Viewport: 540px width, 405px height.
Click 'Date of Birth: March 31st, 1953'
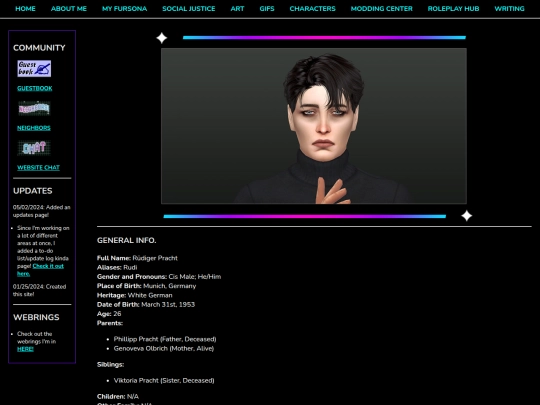coord(146,305)
